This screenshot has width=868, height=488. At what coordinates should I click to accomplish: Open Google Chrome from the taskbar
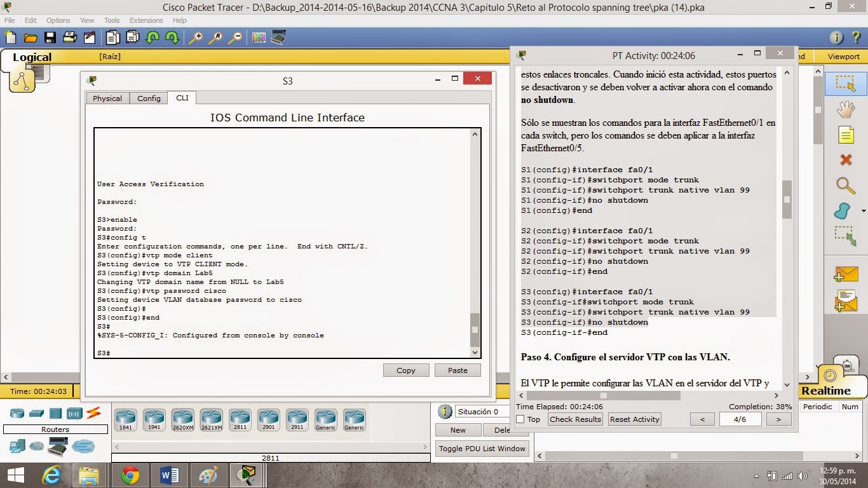pos(130,475)
